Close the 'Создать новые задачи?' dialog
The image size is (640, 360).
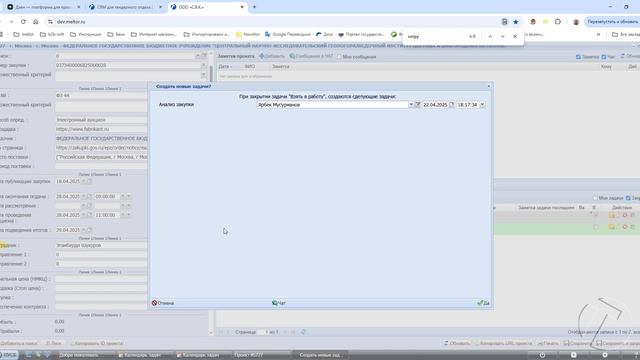pos(489,87)
